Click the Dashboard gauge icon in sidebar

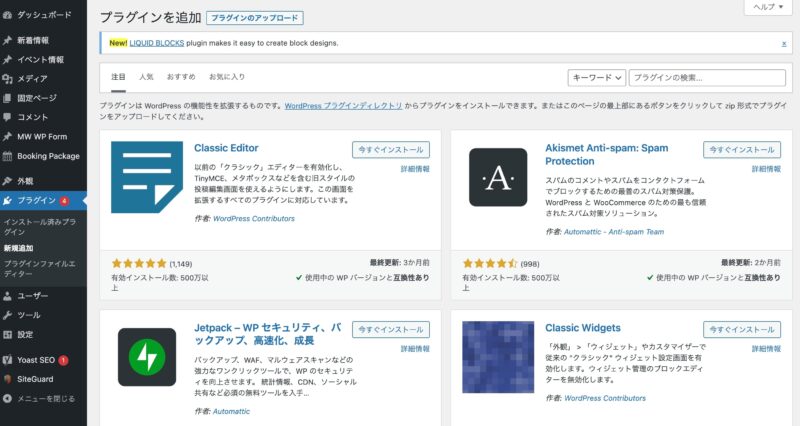click(x=7, y=15)
